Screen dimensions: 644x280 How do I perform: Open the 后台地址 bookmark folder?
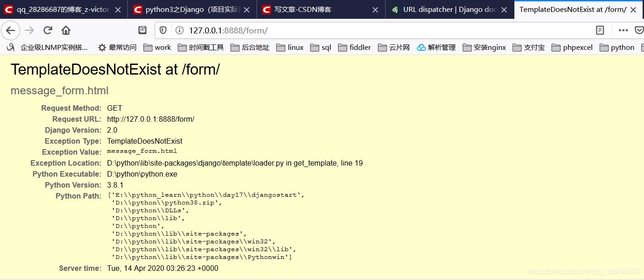[x=250, y=47]
